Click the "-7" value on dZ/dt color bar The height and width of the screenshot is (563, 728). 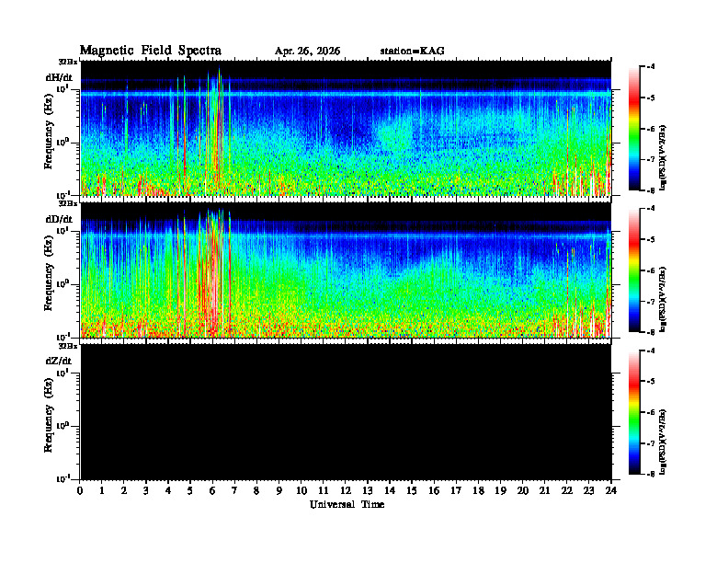(651, 443)
